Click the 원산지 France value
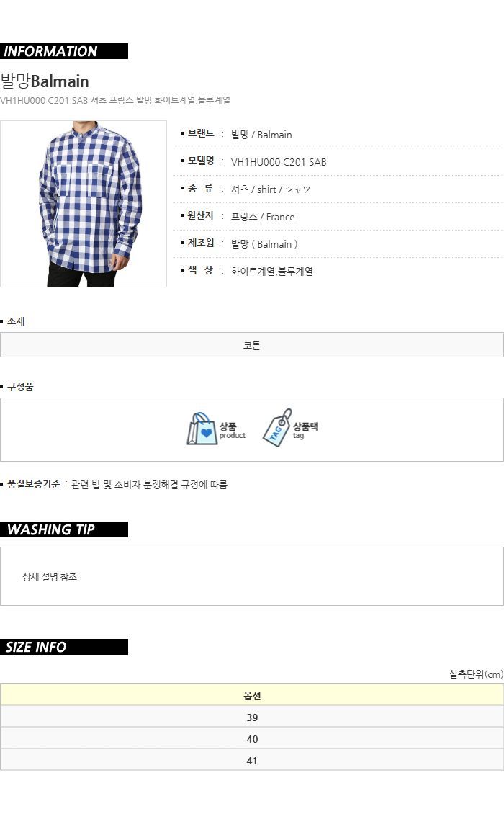 (x=263, y=217)
